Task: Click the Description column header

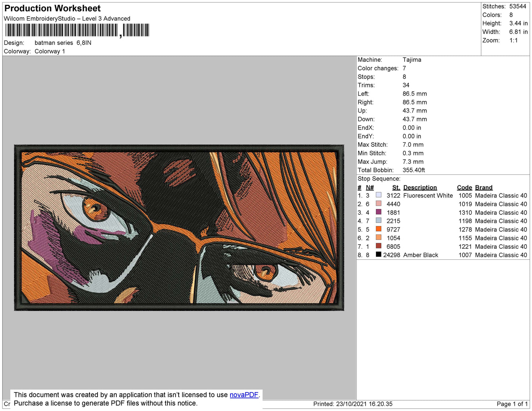Action: pyautogui.click(x=420, y=187)
